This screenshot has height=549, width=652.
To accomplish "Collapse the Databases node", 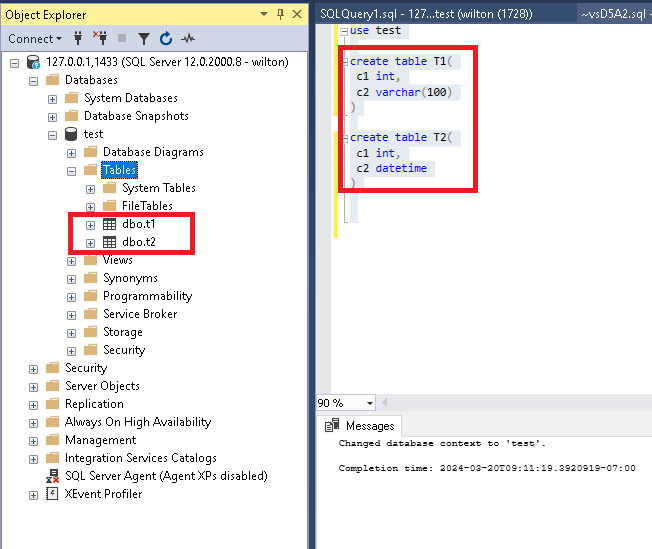I will click(34, 82).
